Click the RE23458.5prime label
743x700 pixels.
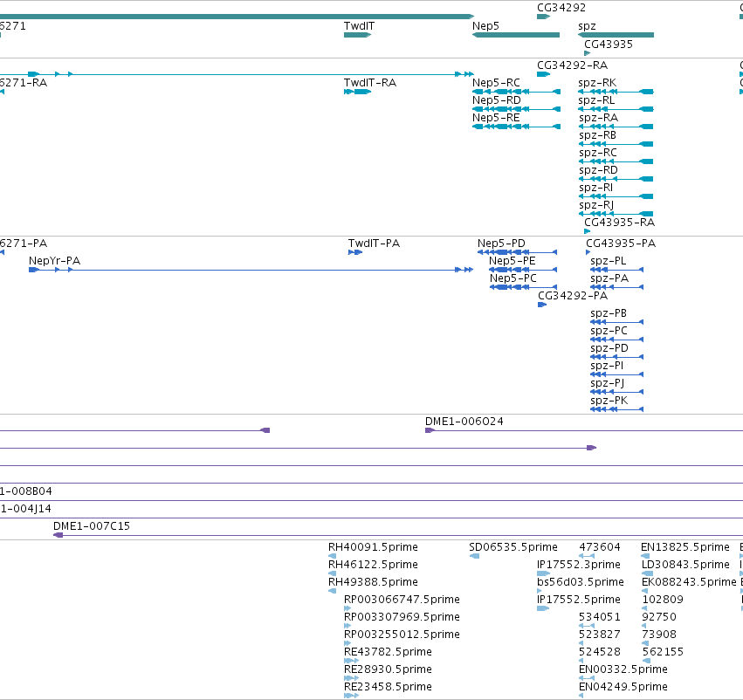[x=388, y=687]
